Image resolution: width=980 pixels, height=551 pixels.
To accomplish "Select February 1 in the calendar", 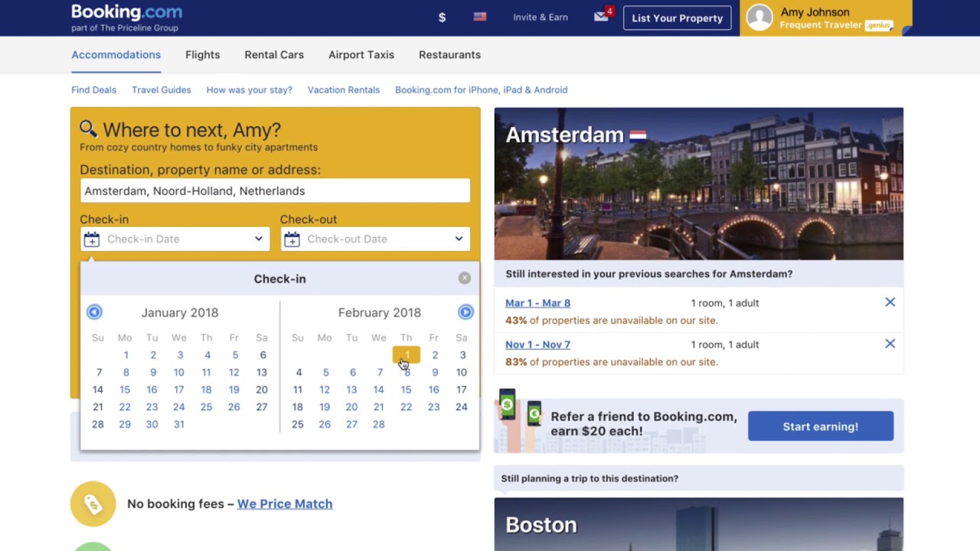I will [x=407, y=355].
